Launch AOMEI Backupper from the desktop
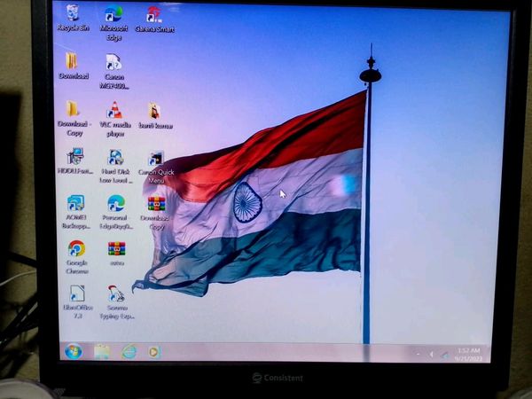532x399 pixels. (75, 203)
